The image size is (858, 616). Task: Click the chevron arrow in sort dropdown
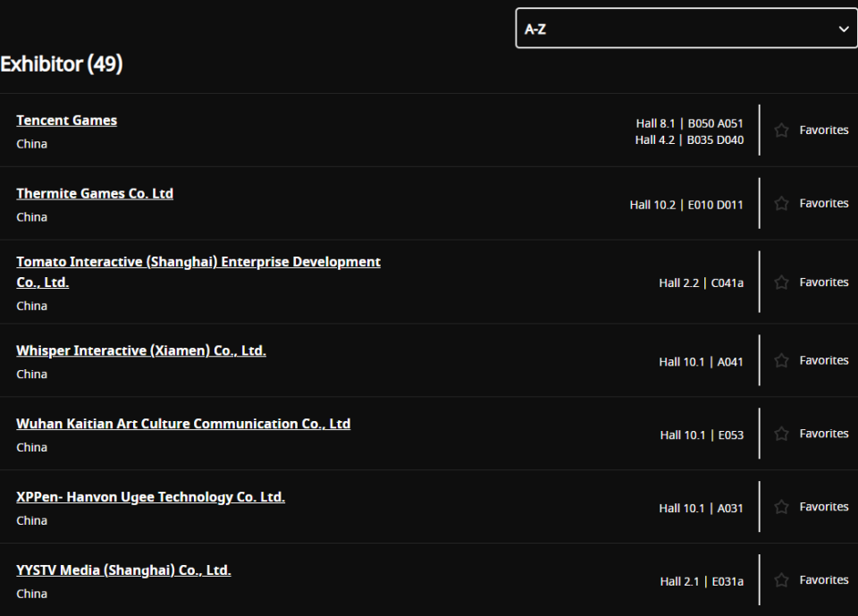tap(844, 29)
